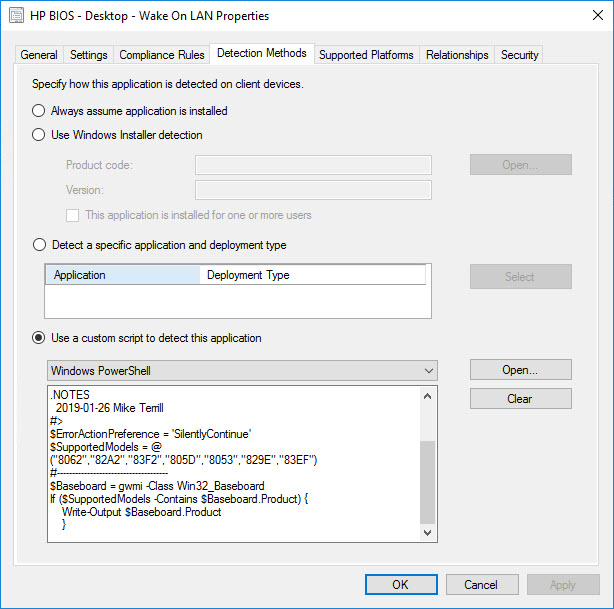Click Open button next to script box

pyautogui.click(x=520, y=370)
